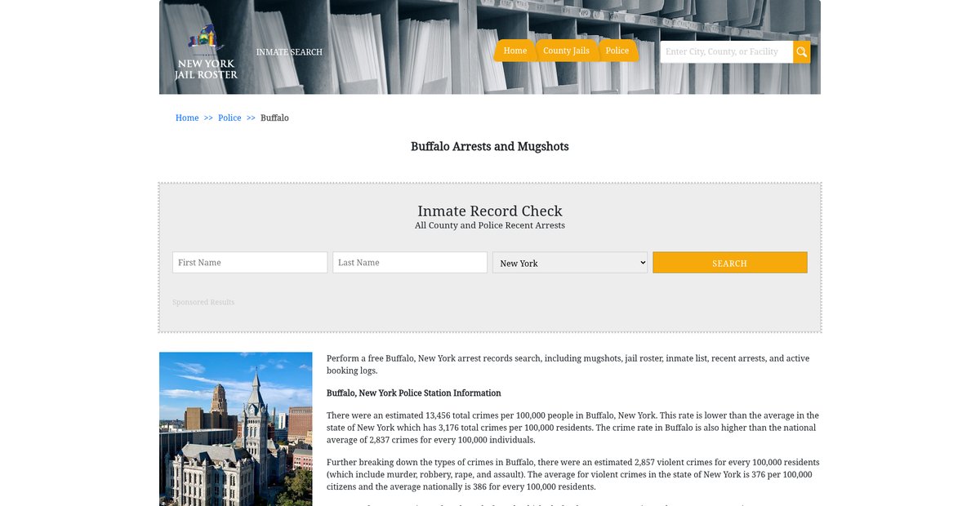Click the Sponsored Results label
This screenshot has height=506, width=980.
pyautogui.click(x=203, y=302)
